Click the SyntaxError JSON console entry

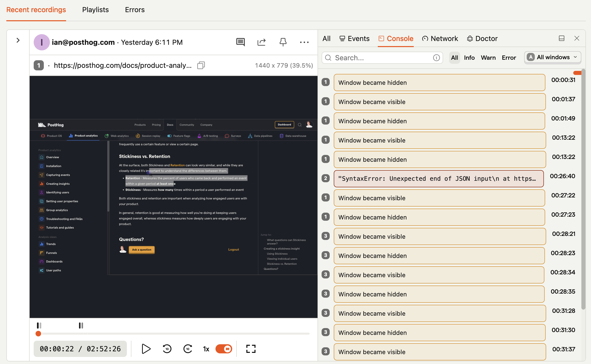click(439, 178)
